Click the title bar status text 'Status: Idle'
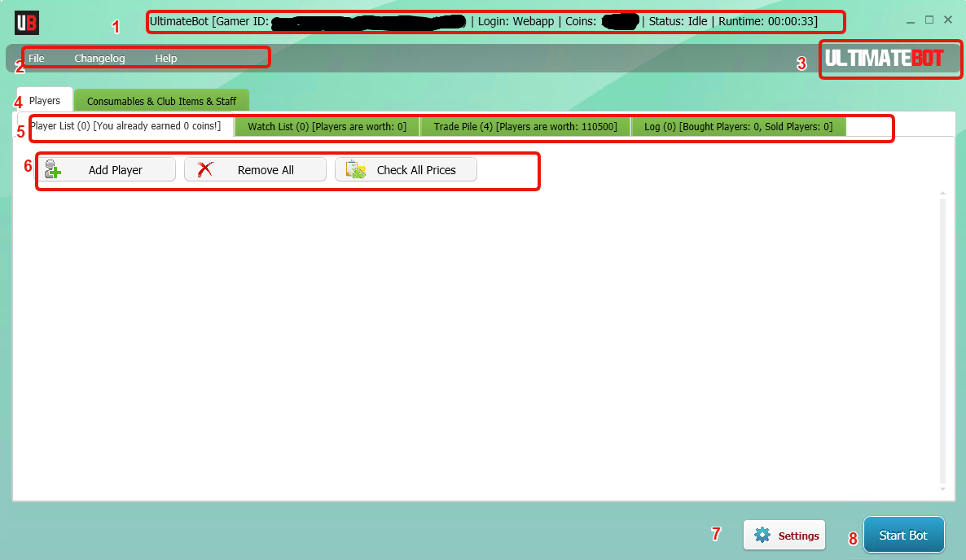The image size is (966, 560). [x=678, y=21]
